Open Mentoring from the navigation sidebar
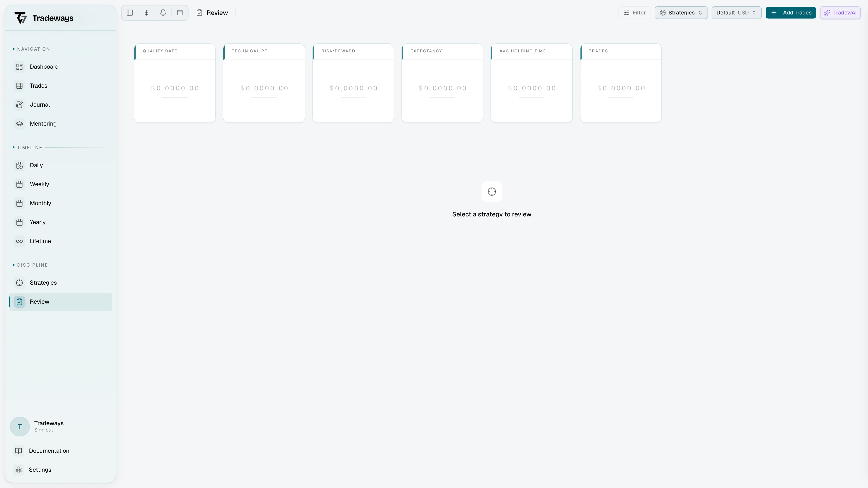The image size is (868, 488). (x=43, y=124)
